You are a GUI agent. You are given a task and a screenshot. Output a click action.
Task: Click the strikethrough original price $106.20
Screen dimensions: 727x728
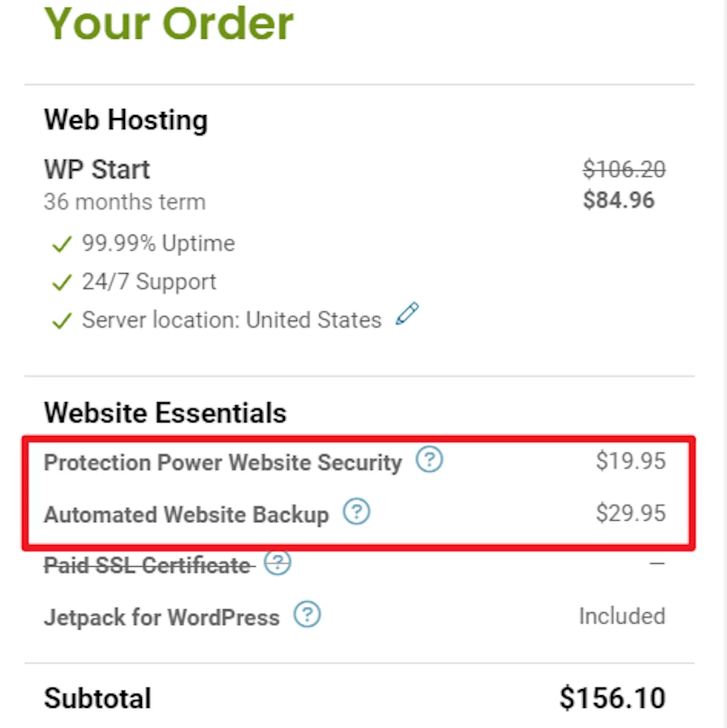point(623,169)
